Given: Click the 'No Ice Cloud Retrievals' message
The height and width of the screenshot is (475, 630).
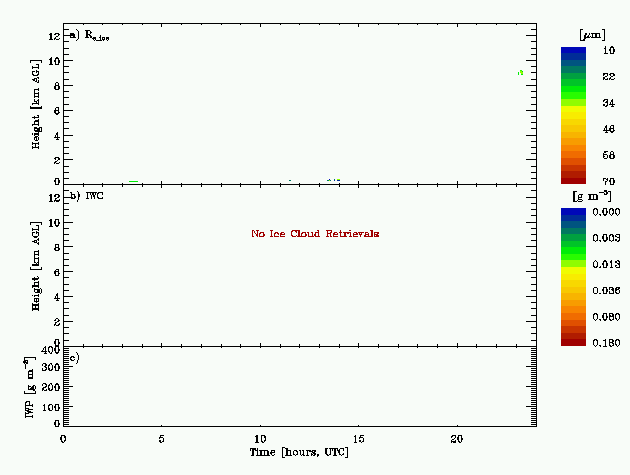Looking at the screenshot, I should tap(315, 233).
